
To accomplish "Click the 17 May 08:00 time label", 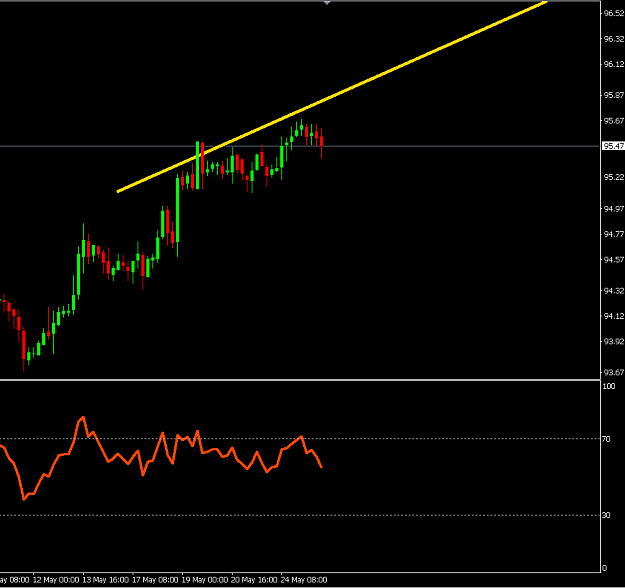I will pos(155,580).
